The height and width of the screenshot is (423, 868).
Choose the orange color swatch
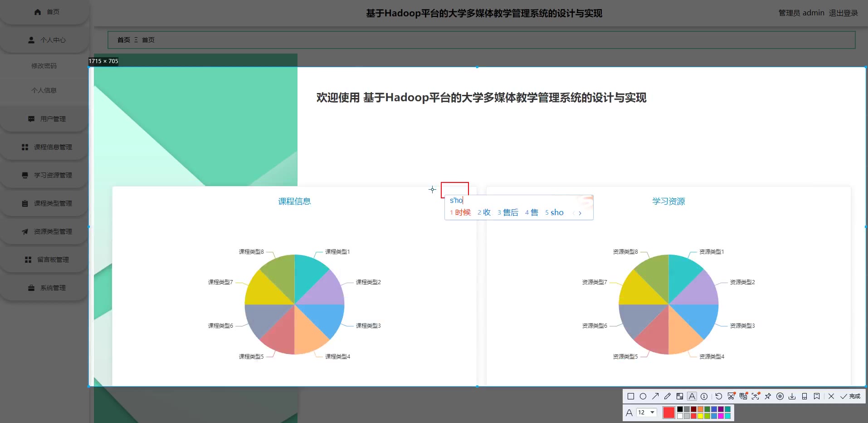(x=700, y=409)
